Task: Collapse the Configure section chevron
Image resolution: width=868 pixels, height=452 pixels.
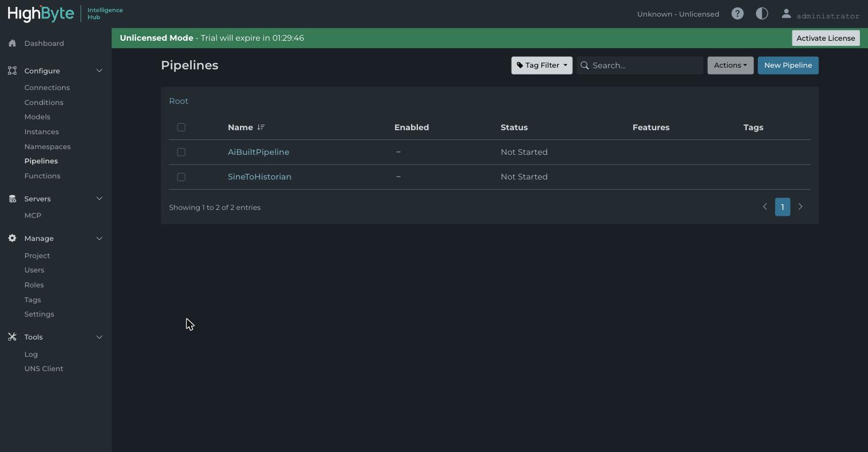Action: click(x=99, y=71)
